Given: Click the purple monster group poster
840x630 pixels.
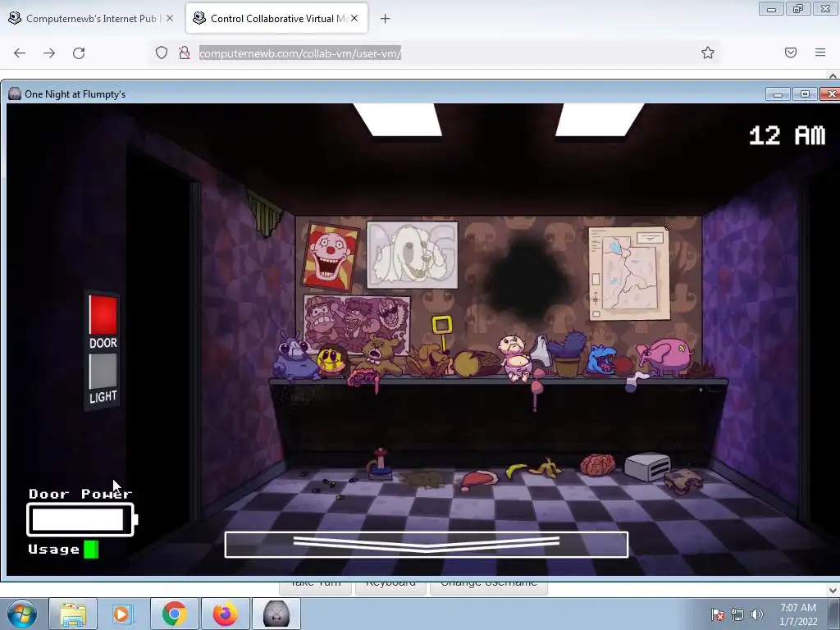Looking at the screenshot, I should click(x=357, y=323).
